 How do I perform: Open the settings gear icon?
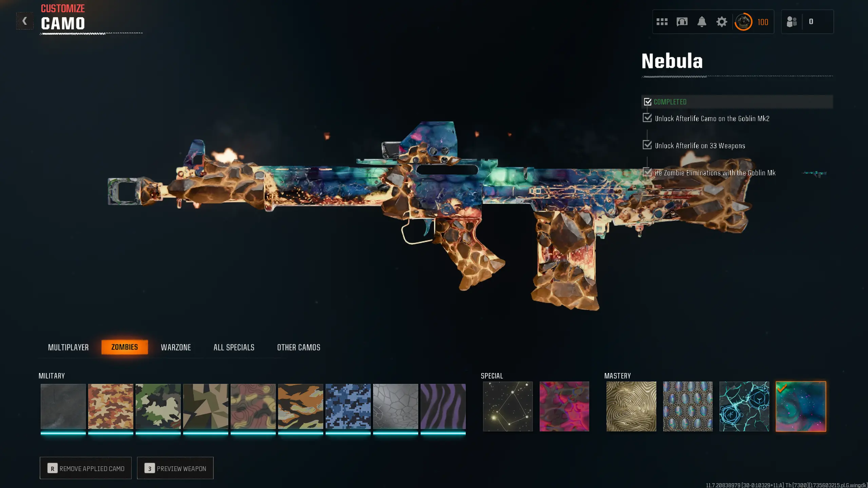click(x=721, y=22)
